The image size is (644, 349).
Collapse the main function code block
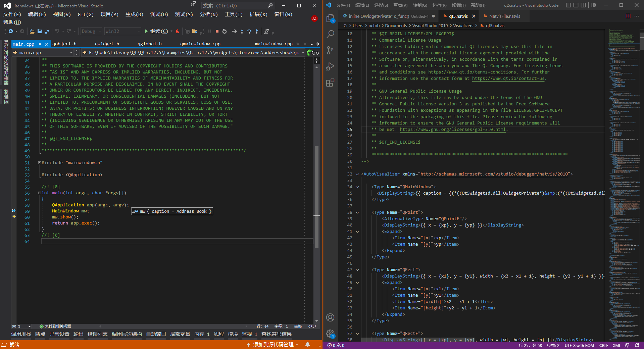click(x=39, y=193)
